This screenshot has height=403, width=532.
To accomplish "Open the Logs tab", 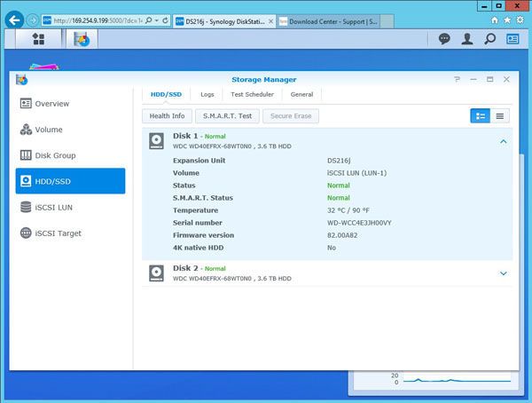I will pyautogui.click(x=207, y=94).
